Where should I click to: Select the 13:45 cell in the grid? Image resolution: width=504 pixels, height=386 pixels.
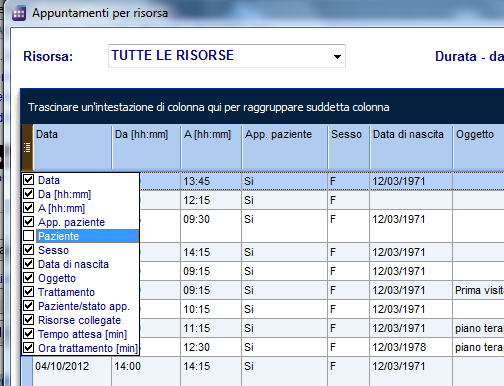pyautogui.click(x=211, y=181)
